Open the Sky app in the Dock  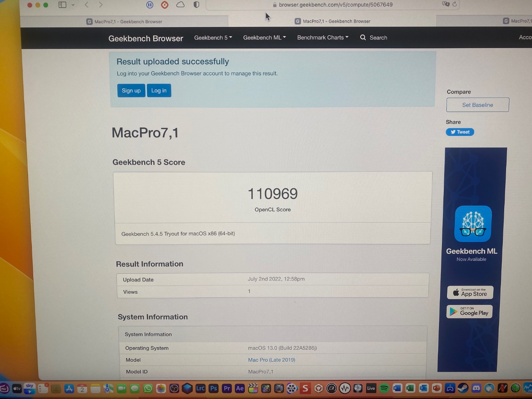tap(30, 388)
